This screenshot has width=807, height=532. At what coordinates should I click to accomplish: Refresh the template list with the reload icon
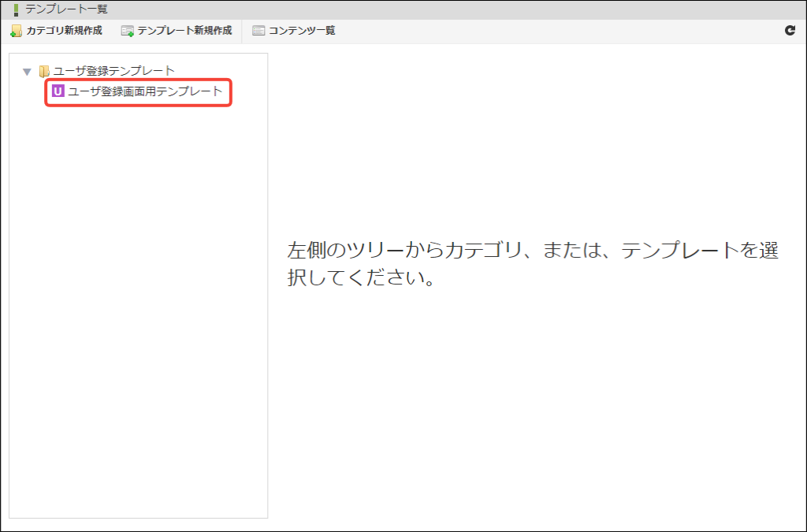click(x=790, y=31)
